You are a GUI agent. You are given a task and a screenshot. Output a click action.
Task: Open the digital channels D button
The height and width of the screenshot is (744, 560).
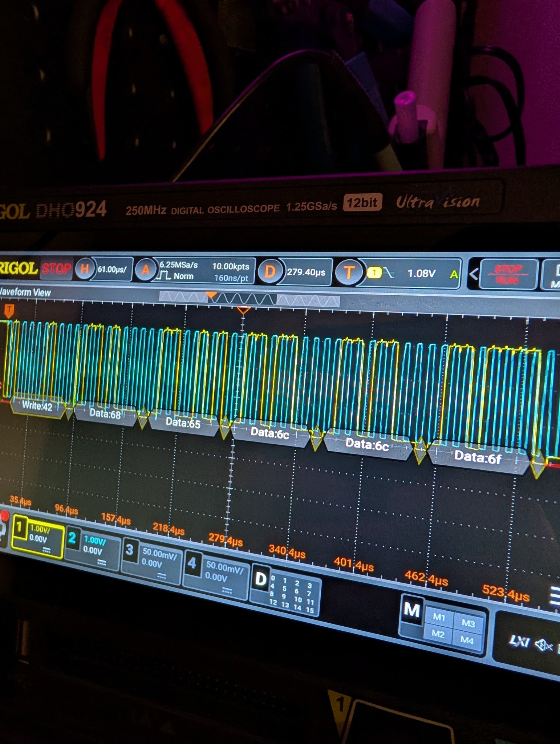260,579
